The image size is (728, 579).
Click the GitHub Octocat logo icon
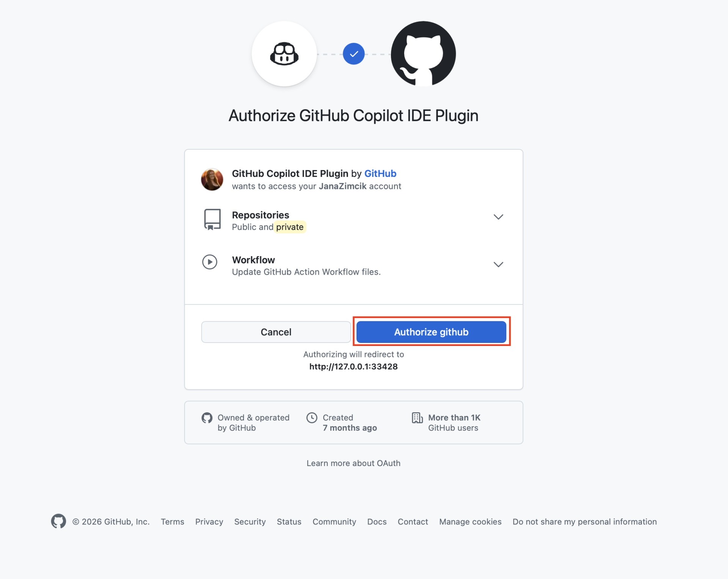pyautogui.click(x=422, y=54)
